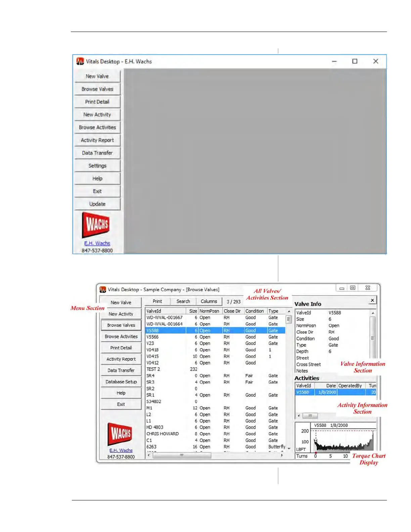411x532 pixels.
Task: Open Activity Report in top window
Action: pos(97,140)
